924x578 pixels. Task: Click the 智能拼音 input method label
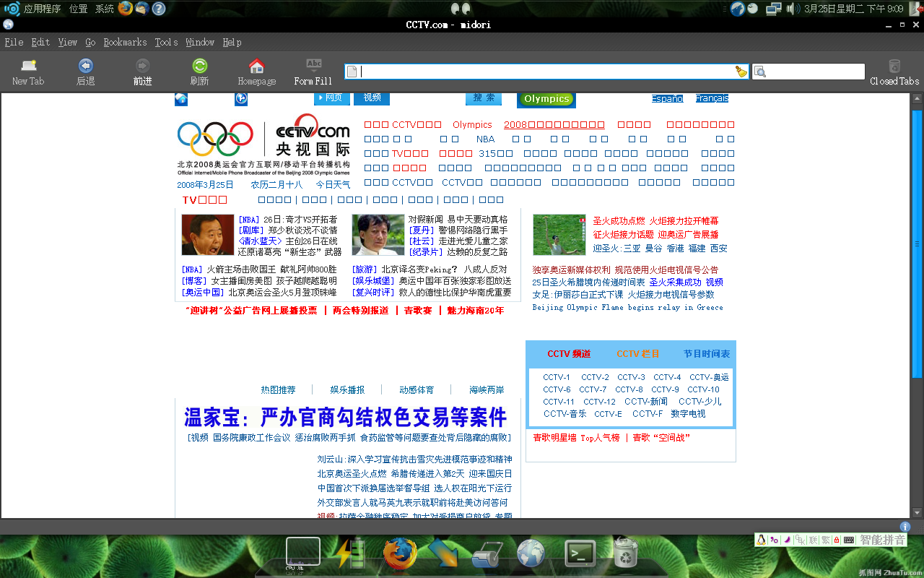click(882, 540)
